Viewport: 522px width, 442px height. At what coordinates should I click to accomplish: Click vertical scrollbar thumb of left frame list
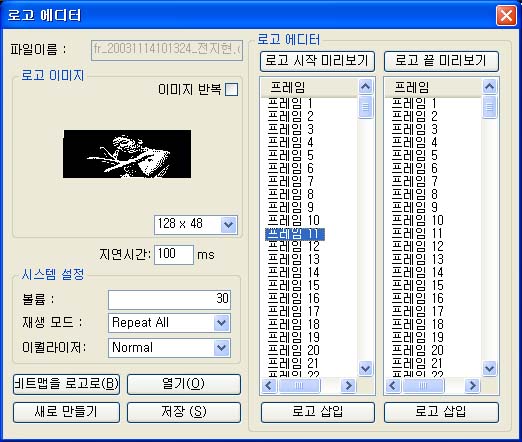365,107
